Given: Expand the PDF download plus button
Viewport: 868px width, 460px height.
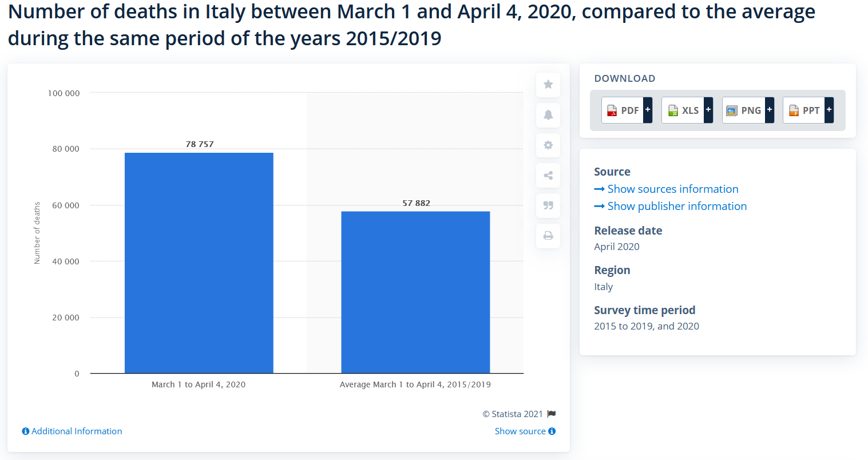Looking at the screenshot, I should (648, 110).
